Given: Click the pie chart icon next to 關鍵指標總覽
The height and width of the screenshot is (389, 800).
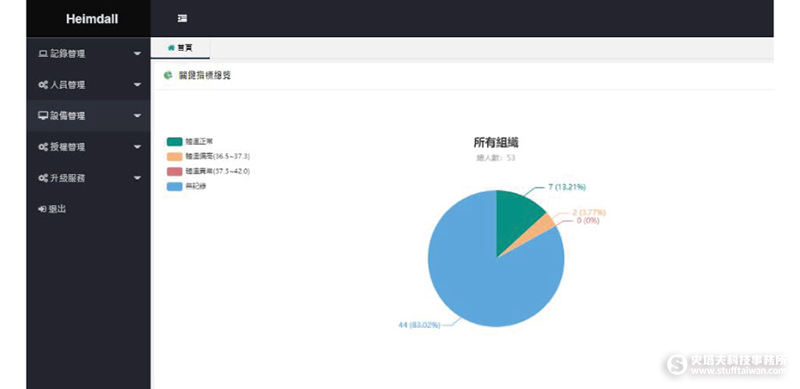Looking at the screenshot, I should (168, 76).
